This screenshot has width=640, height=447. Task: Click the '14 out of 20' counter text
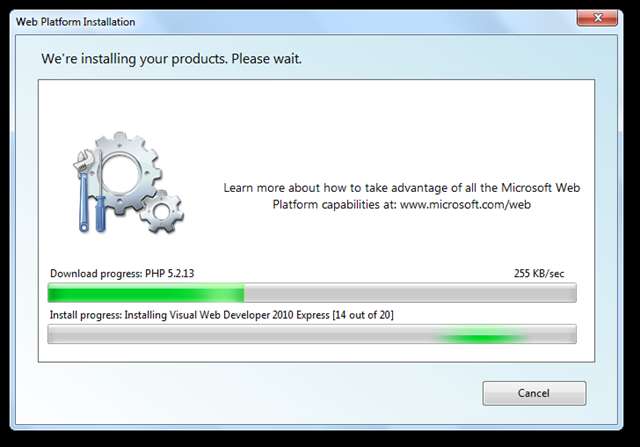[x=363, y=315]
